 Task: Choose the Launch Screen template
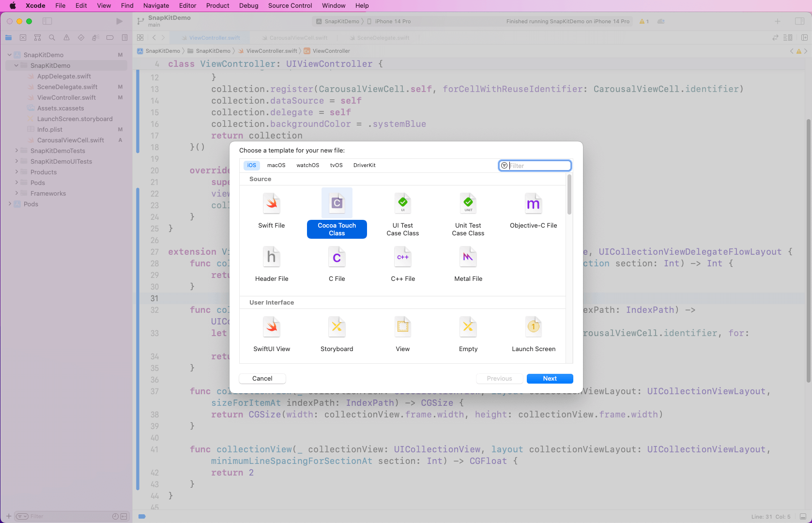pyautogui.click(x=533, y=327)
